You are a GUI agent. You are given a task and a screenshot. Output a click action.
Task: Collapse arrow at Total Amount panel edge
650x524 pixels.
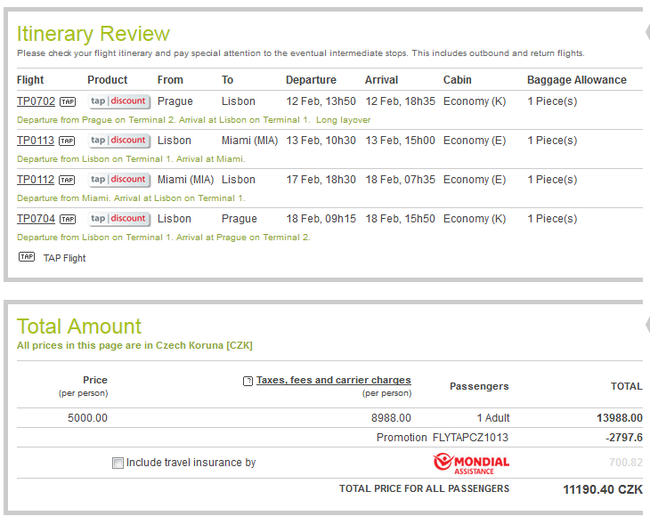coord(648,325)
